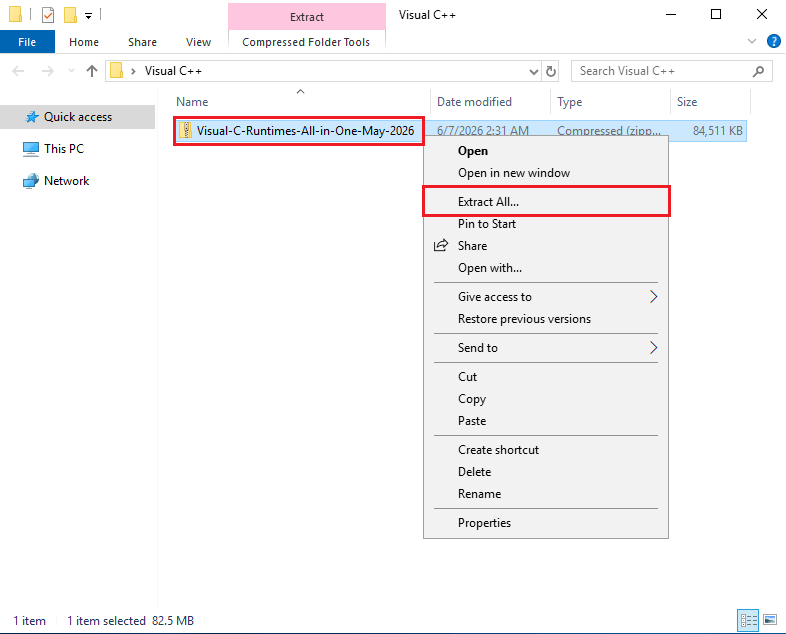
Task: Go up one folder level
Action: (92, 71)
